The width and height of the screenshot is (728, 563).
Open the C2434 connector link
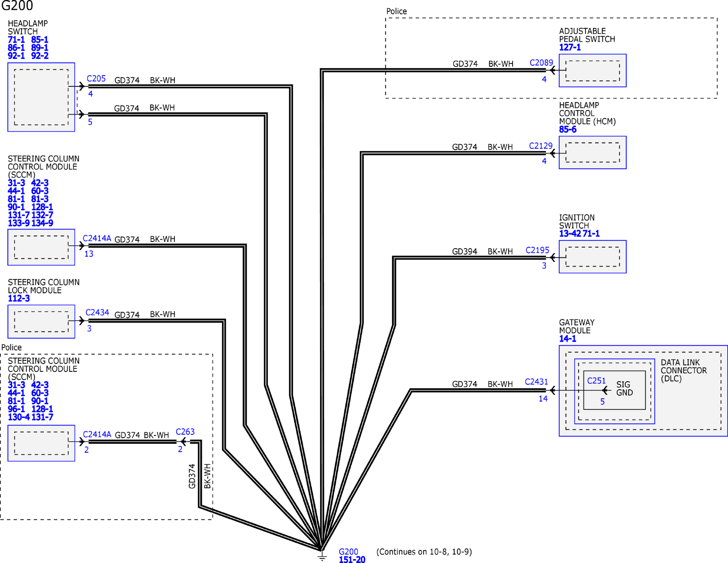[97, 312]
